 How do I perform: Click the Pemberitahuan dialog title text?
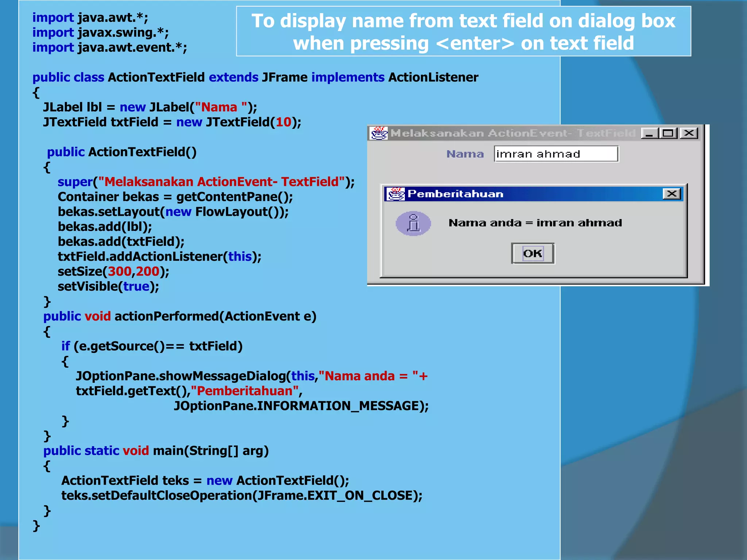pyautogui.click(x=455, y=194)
